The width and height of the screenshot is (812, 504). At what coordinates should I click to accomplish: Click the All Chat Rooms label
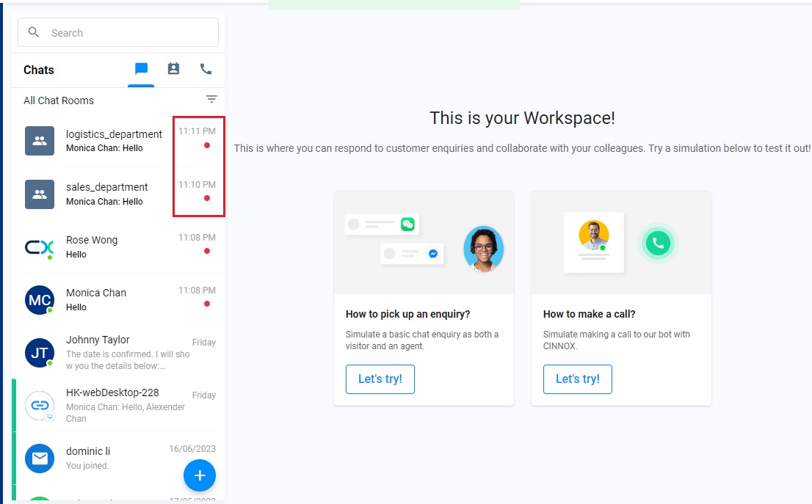(59, 101)
